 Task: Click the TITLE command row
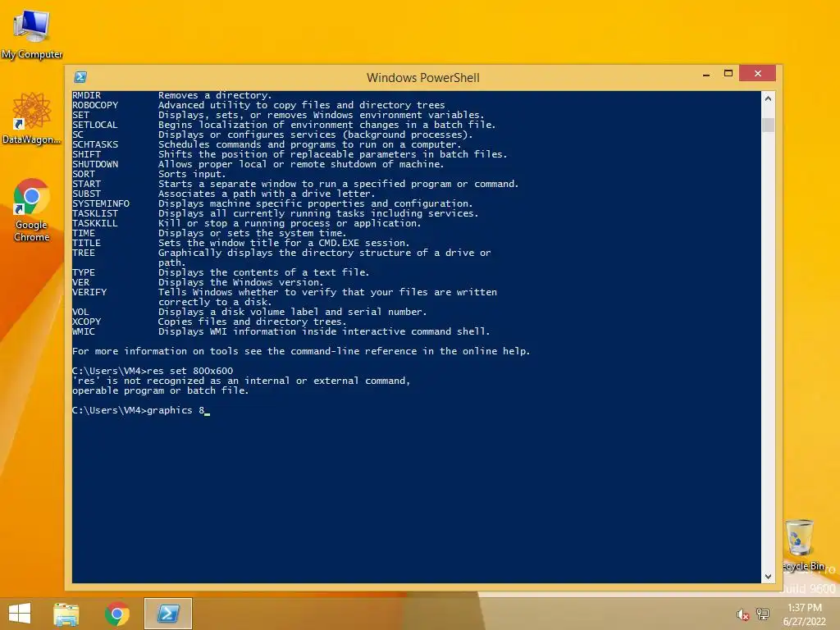click(x=241, y=243)
